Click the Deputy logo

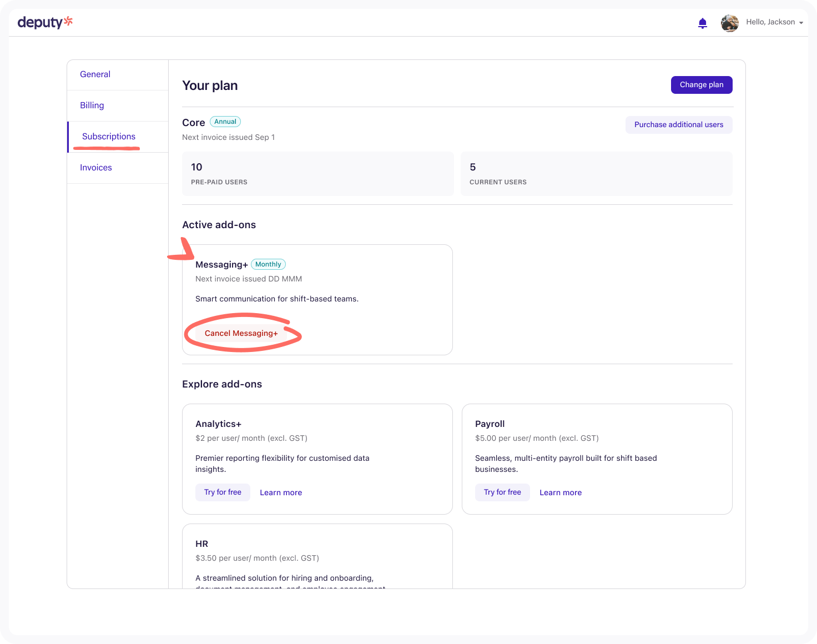(x=45, y=22)
